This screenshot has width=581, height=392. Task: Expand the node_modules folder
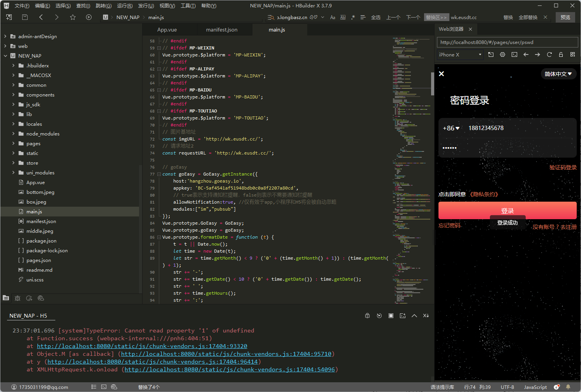coord(13,134)
